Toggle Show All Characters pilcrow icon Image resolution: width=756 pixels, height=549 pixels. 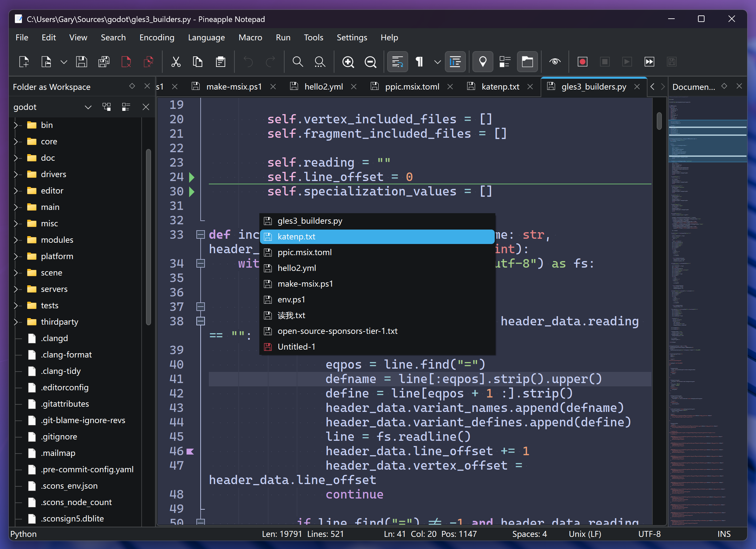click(x=420, y=62)
